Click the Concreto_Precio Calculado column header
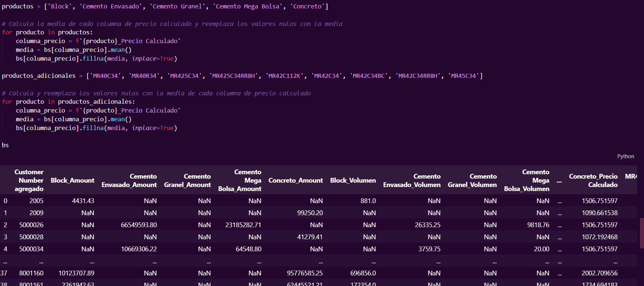This screenshot has height=286, width=644. point(593,180)
